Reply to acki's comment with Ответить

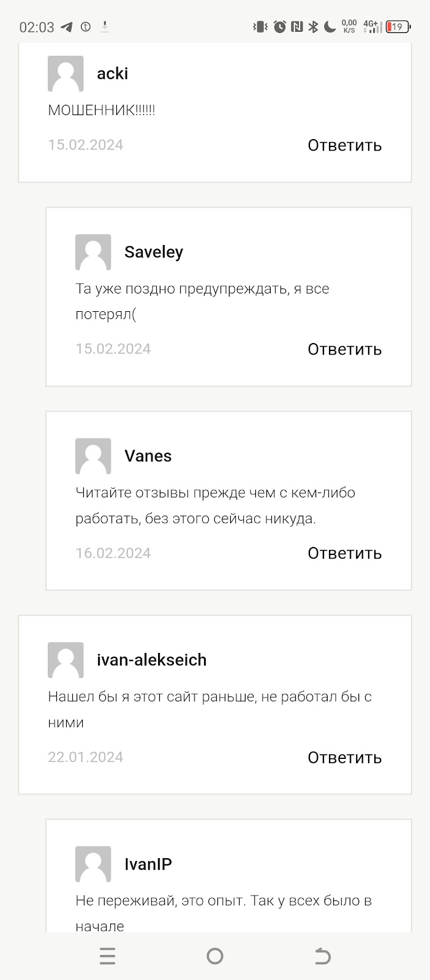click(344, 145)
